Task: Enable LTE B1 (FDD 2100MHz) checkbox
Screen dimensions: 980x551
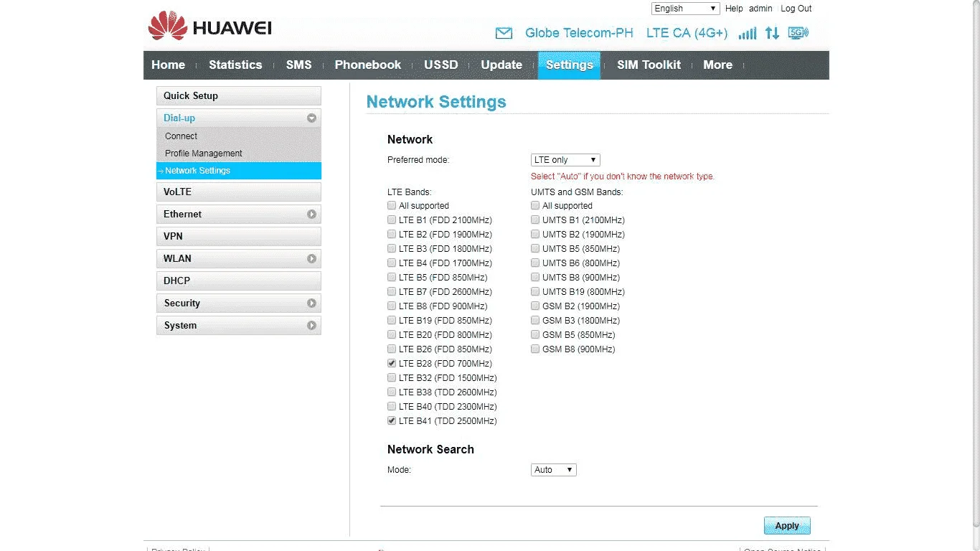Action: click(392, 220)
